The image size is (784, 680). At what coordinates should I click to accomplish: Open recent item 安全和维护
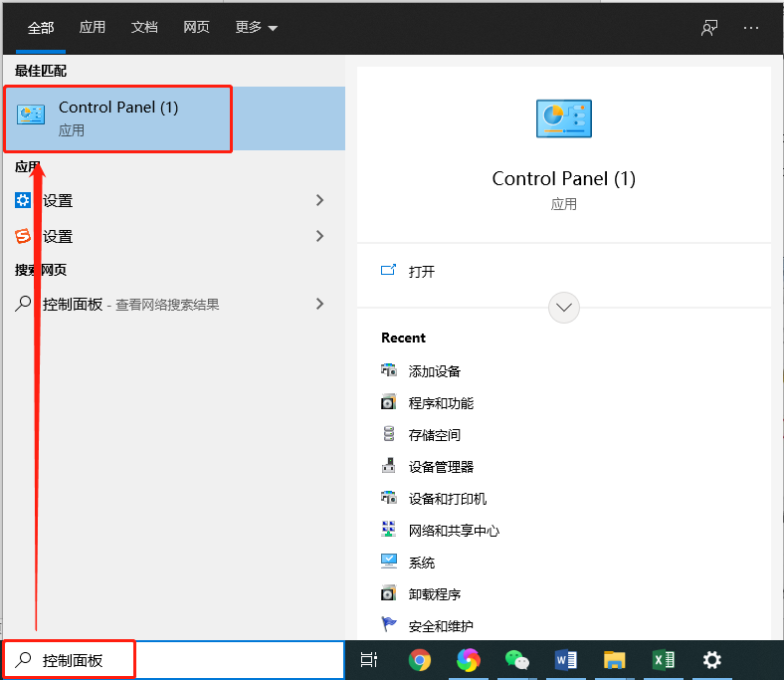441,626
